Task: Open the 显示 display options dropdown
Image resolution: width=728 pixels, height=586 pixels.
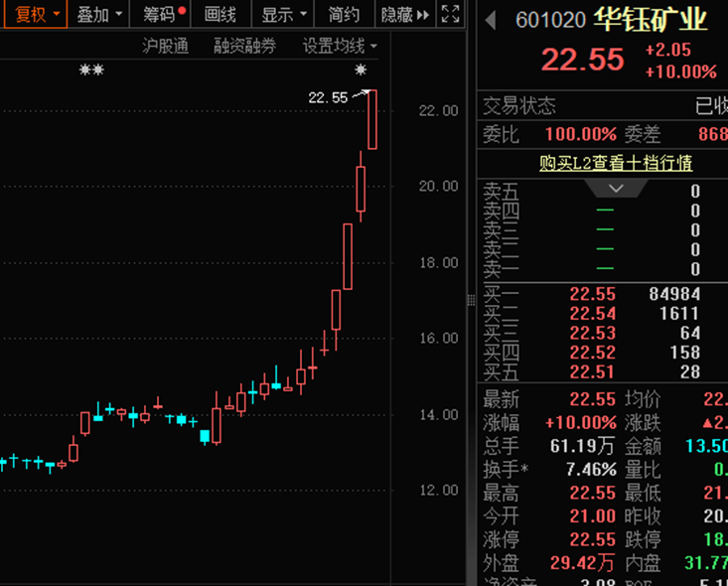Action: point(283,14)
